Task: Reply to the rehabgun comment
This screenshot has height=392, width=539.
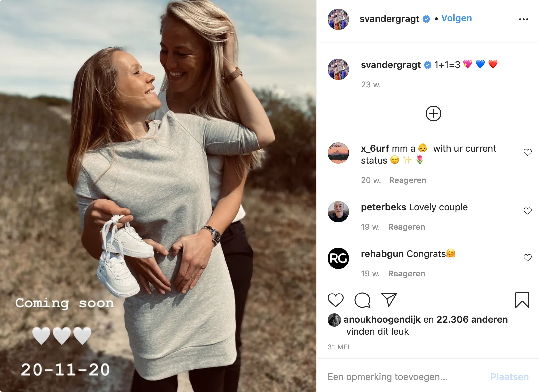Action: 406,274
